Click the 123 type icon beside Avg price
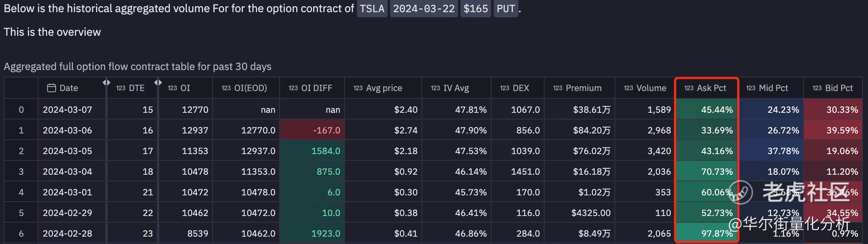868x244 pixels. point(358,88)
